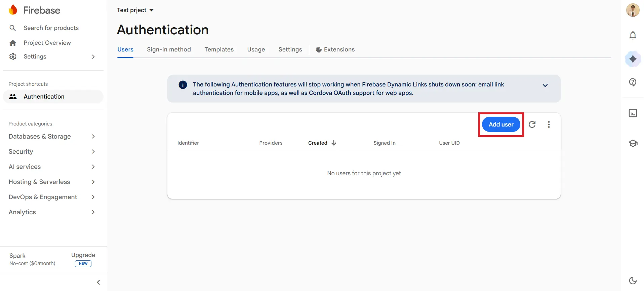The height and width of the screenshot is (291, 644).
Task: Click the Extensions puzzle icon
Action: pos(319,50)
